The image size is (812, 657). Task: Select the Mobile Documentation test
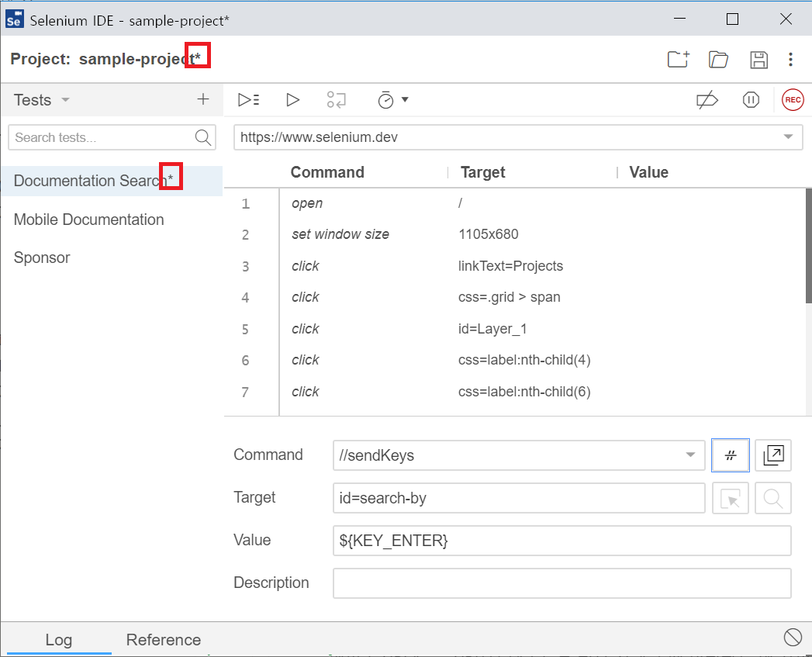point(89,220)
